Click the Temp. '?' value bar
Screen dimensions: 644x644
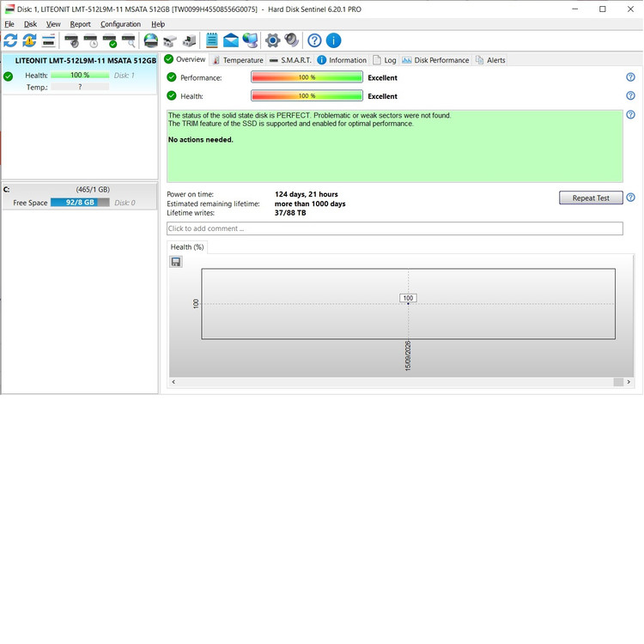pyautogui.click(x=80, y=87)
